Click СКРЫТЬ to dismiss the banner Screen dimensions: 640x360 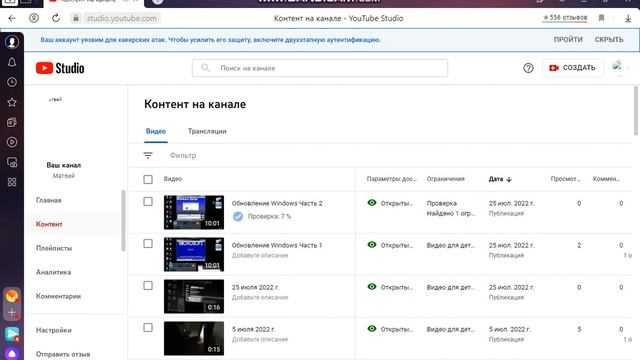609,40
